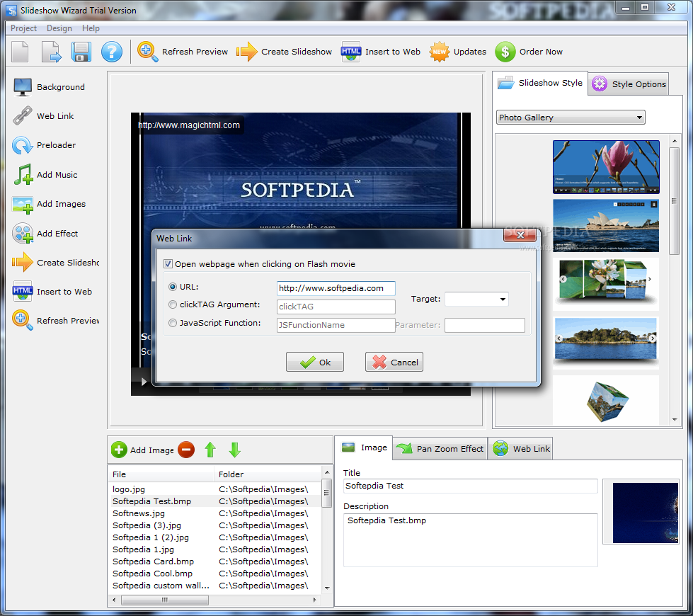Open the Target dropdown
Image resolution: width=693 pixels, height=616 pixels.
pos(476,300)
